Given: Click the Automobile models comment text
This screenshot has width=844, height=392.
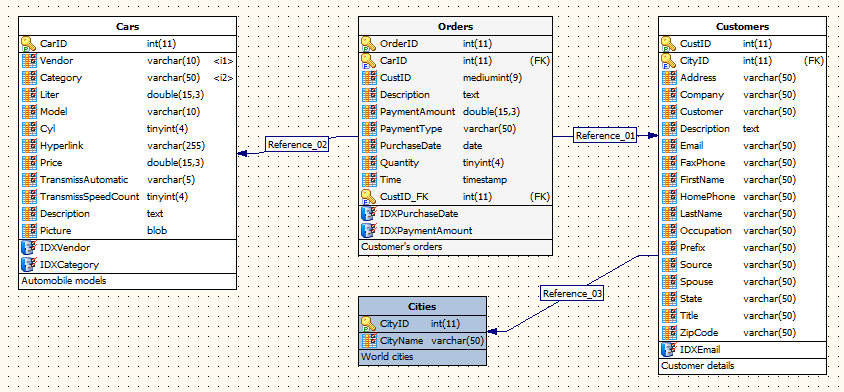Looking at the screenshot, I should [x=64, y=281].
